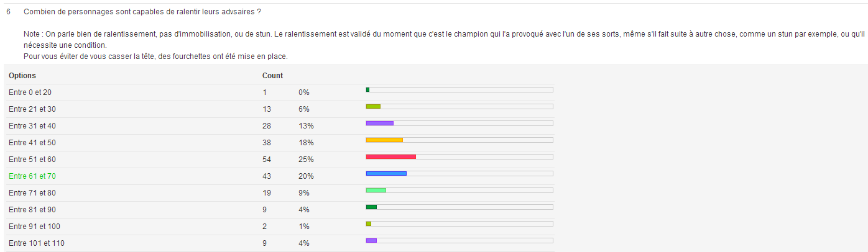This screenshot has width=868, height=252.
Task: Click the Options column header
Action: [x=22, y=76]
